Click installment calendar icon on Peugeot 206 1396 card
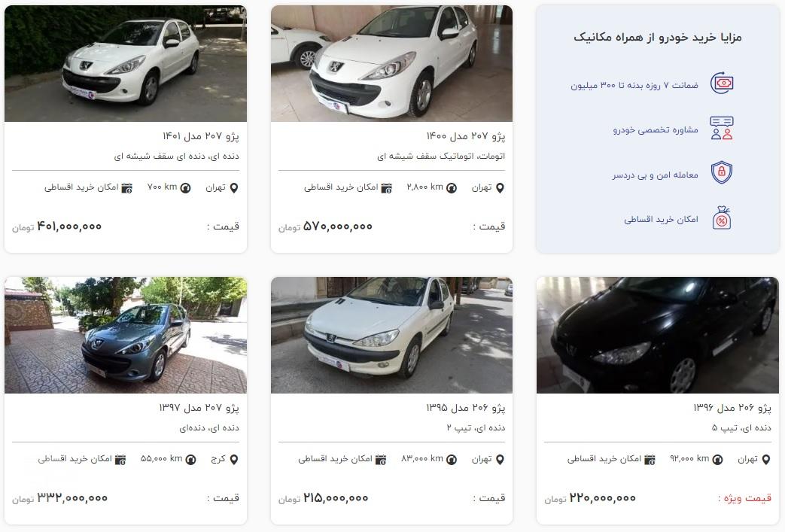785x532 pixels. [650, 460]
